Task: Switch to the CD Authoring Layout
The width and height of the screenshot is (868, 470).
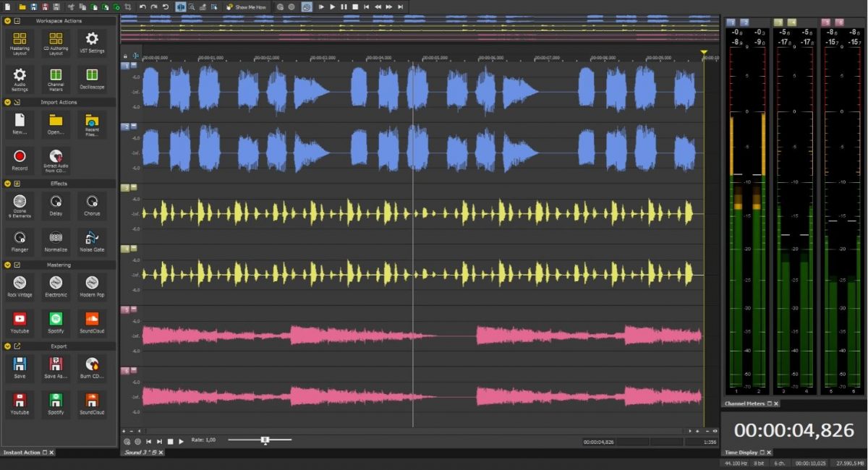Action: click(56, 43)
